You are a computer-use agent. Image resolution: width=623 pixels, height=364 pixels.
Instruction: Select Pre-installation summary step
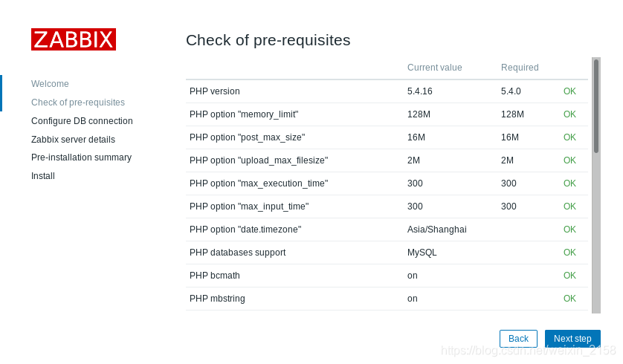(82, 157)
